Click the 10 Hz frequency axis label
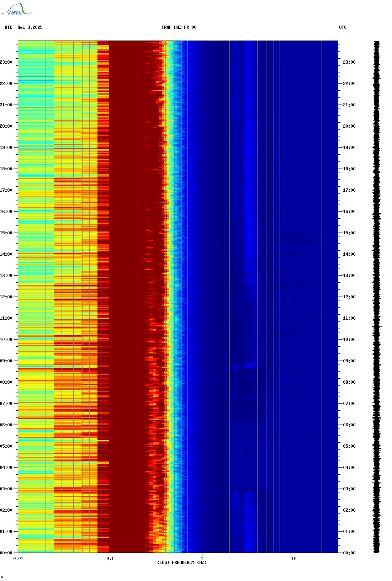This screenshot has width=392, height=581. coord(294,559)
